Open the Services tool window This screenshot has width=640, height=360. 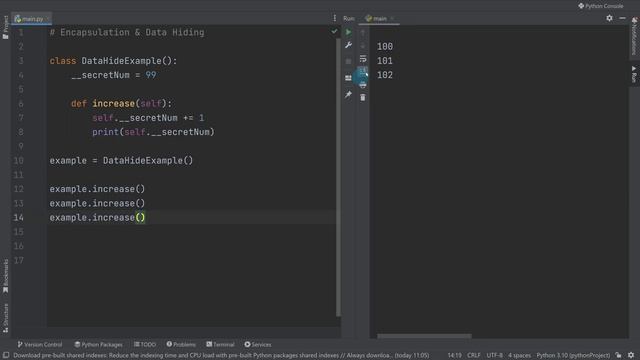258,344
